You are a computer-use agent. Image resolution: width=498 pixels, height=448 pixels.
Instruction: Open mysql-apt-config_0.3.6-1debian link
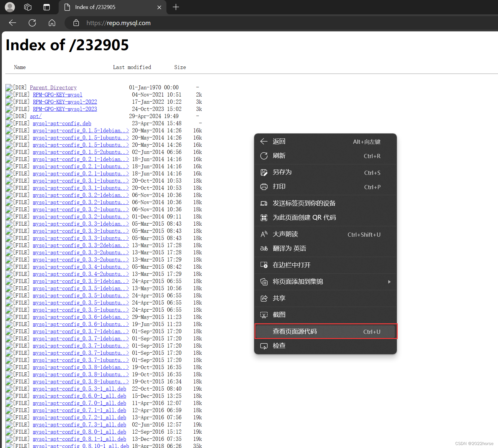coord(81,317)
